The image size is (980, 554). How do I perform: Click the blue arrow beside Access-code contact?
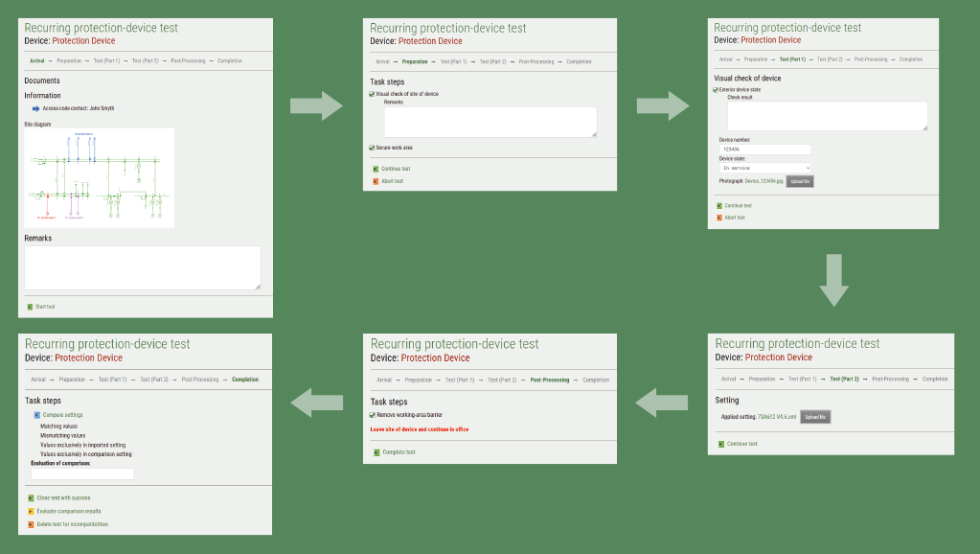tap(37, 108)
